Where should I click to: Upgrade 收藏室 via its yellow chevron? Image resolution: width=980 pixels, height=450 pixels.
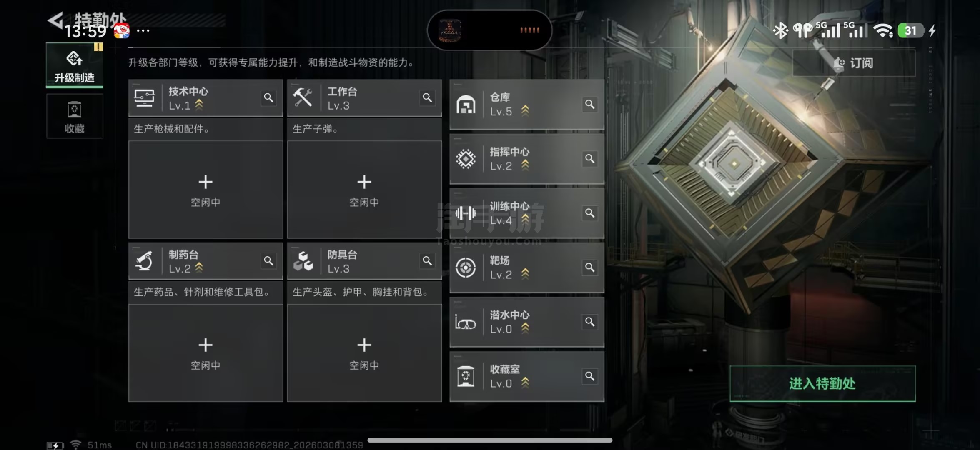tap(525, 382)
